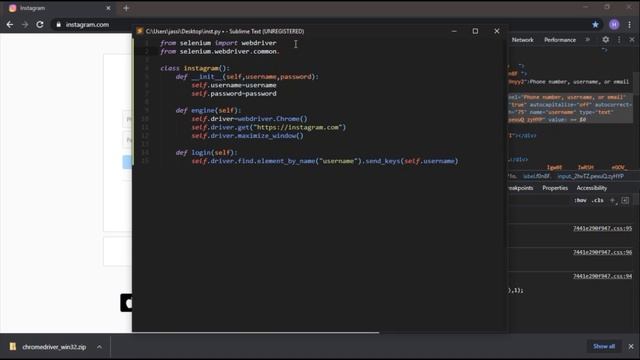Screen dimensions: 640x360
Task: Click input._2hvTZ.pexuQ.zyHYP breadcrumb
Action: click(x=590, y=176)
